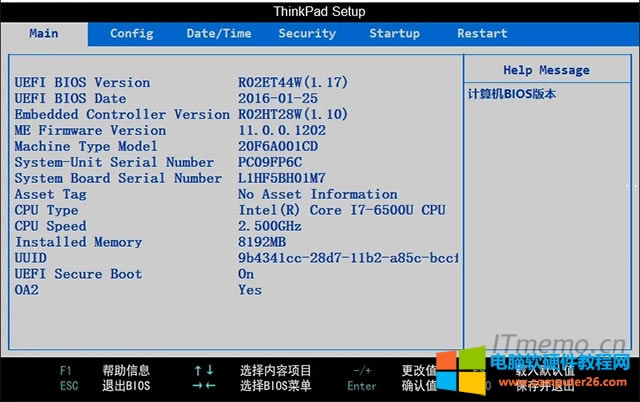Open the Date/Time tab
Screen dimensions: 640x402
[219, 33]
